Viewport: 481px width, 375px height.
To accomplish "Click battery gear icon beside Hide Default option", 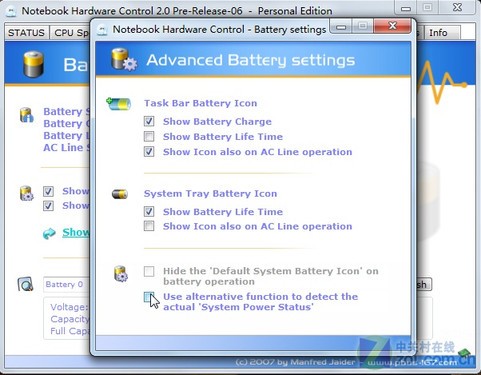I will [121, 274].
